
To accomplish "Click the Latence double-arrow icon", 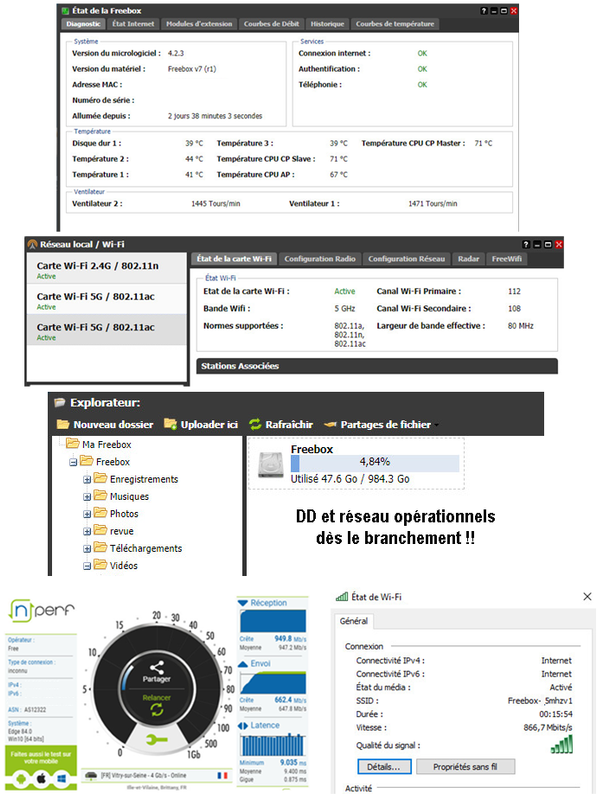I will pos(243,726).
